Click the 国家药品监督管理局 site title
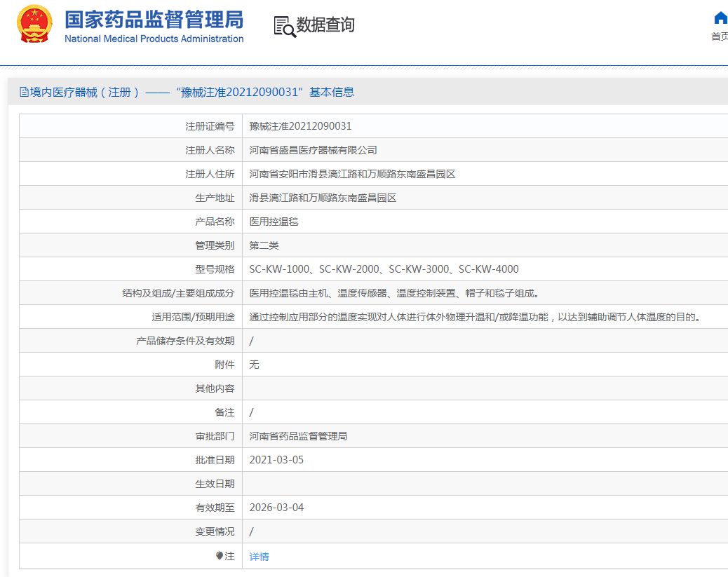Screen dimensions: 728x577 pyautogui.click(x=154, y=19)
